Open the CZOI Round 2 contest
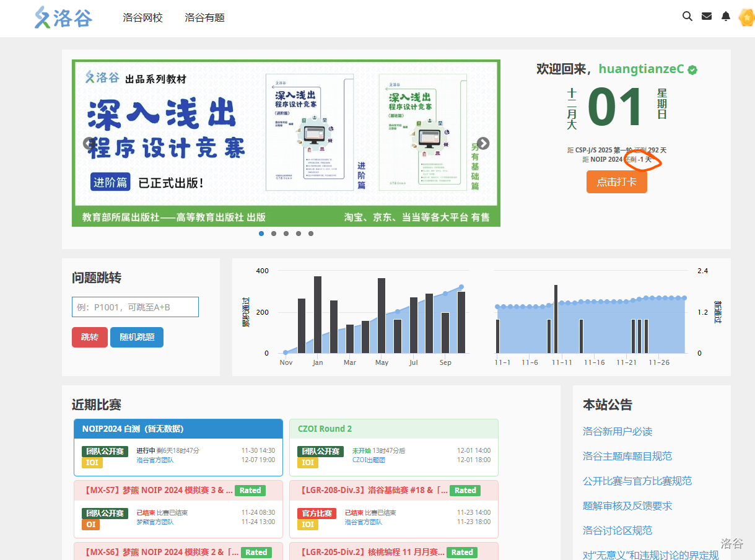 [x=325, y=429]
